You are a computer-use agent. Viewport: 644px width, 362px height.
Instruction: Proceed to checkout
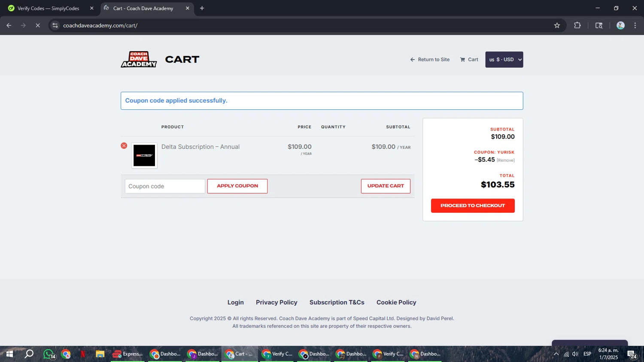(x=473, y=205)
